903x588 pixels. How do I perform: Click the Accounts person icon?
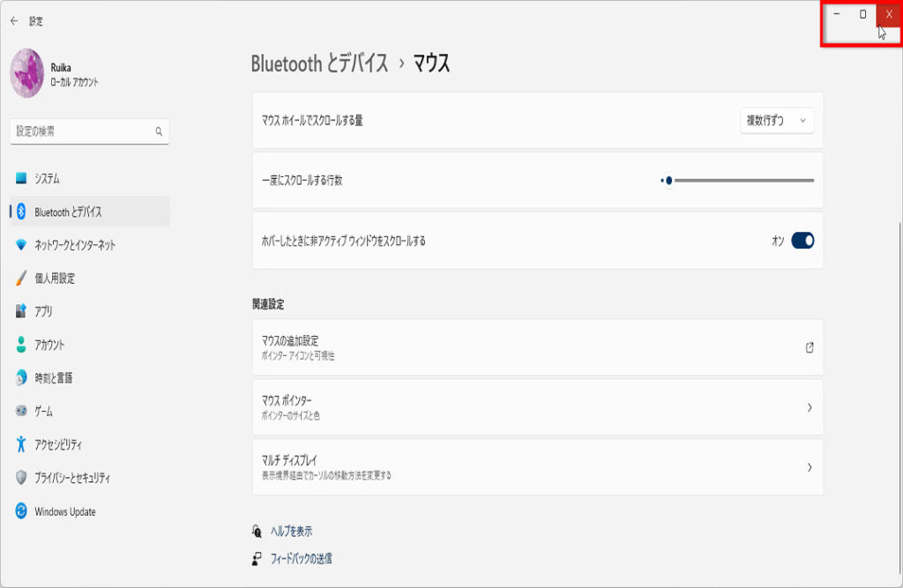(x=21, y=345)
